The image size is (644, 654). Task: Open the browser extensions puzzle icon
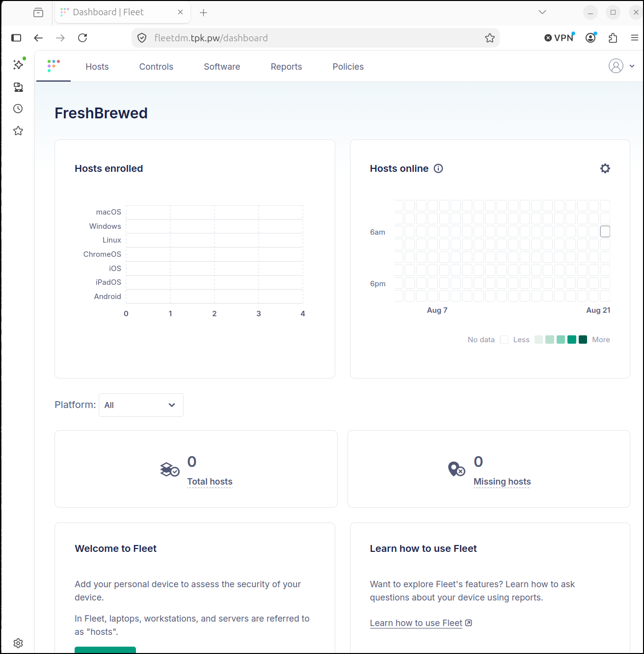pyautogui.click(x=613, y=38)
